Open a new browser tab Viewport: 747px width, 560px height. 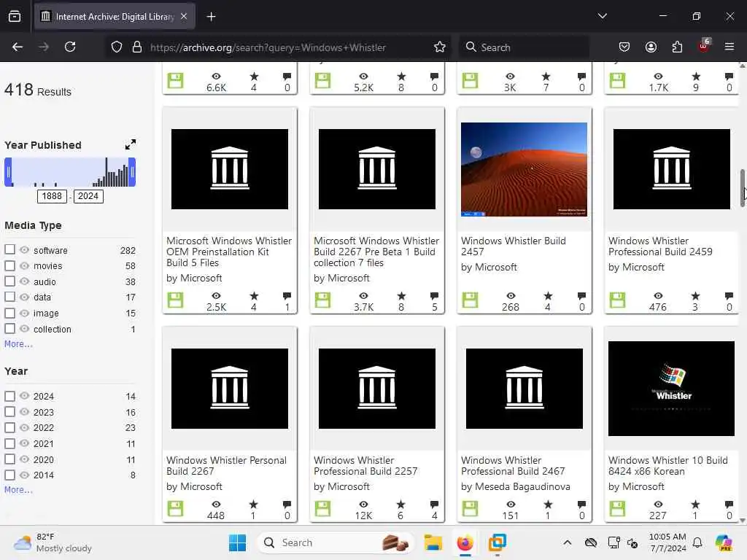(211, 17)
